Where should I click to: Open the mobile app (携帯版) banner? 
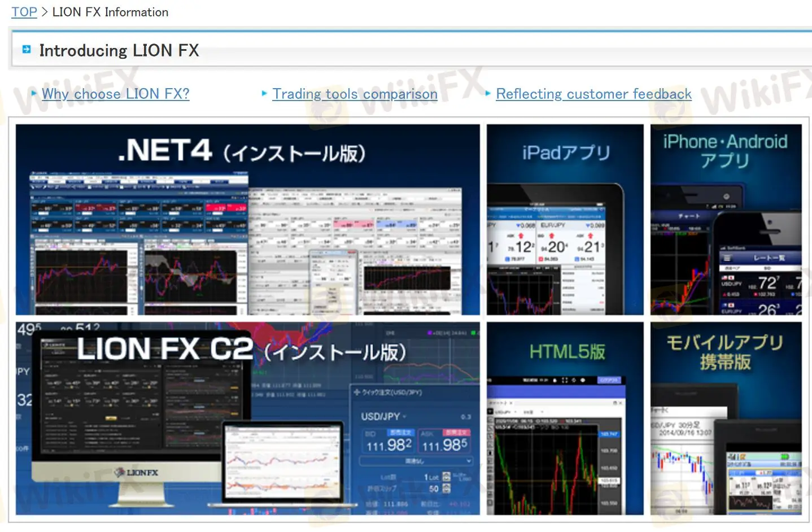[726, 418]
